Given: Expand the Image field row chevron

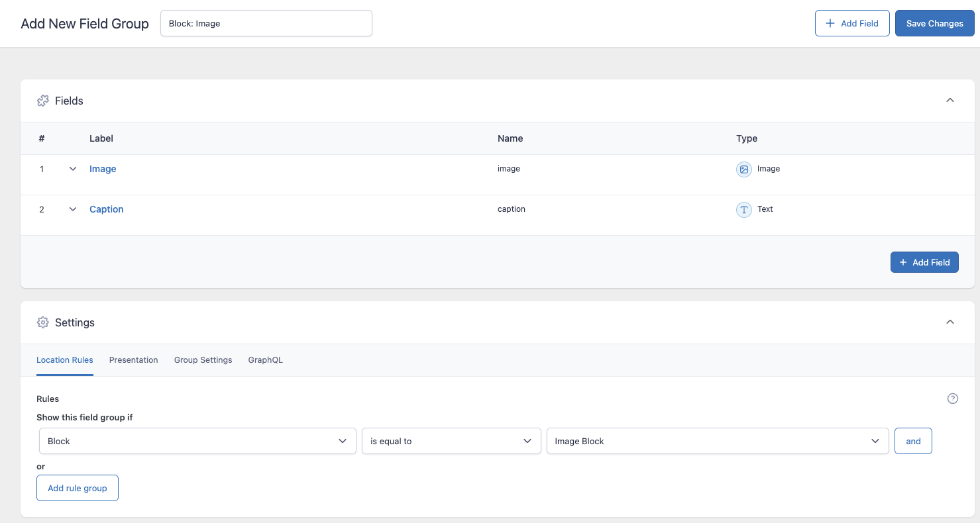Looking at the screenshot, I should 73,169.
